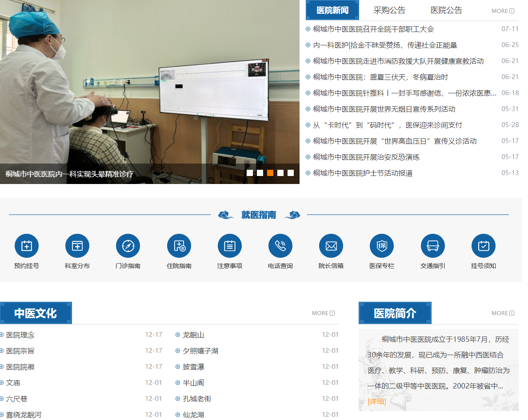528x420 pixels.
Task: Open 半山阁 culture entry
Action: pos(193,383)
